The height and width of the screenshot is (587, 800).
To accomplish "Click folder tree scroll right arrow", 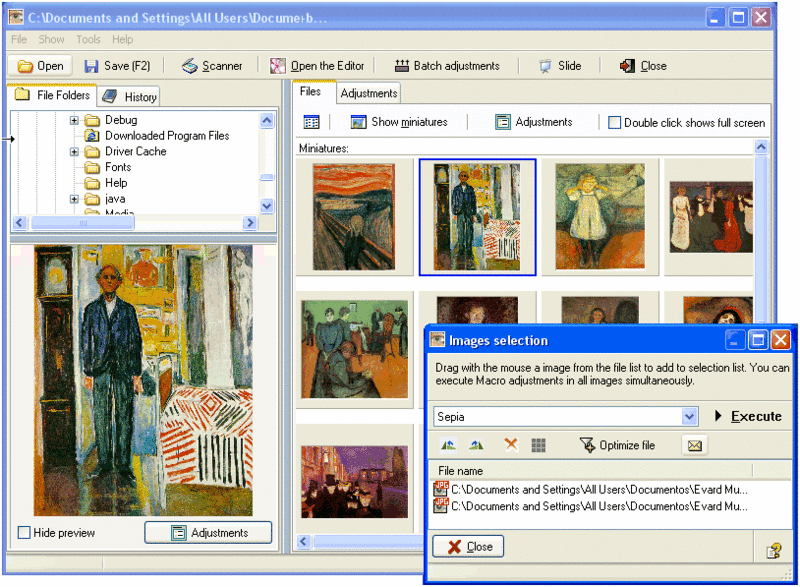I will tap(249, 222).
